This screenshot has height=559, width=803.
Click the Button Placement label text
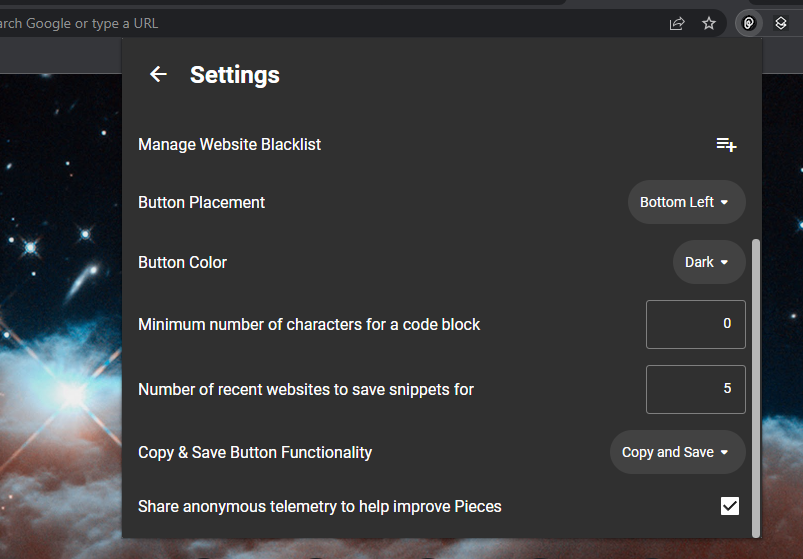201,202
